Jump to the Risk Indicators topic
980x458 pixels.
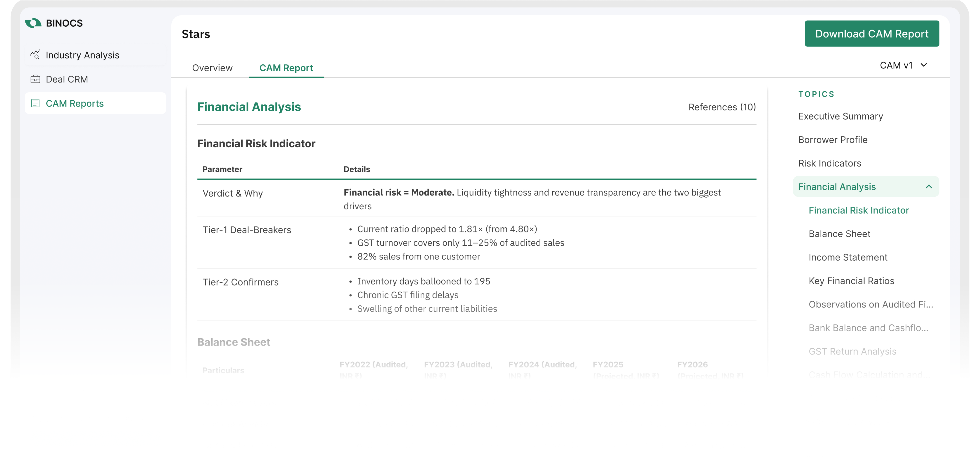pyautogui.click(x=829, y=164)
